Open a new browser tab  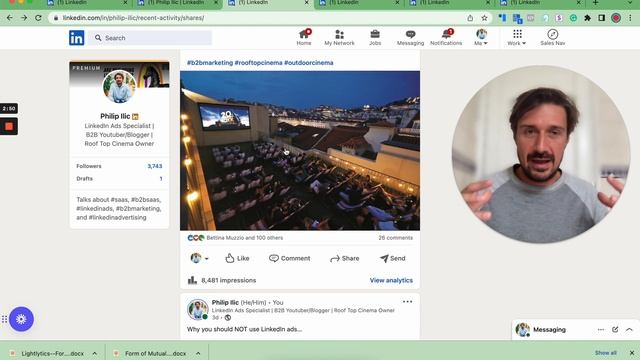click(x=596, y=3)
